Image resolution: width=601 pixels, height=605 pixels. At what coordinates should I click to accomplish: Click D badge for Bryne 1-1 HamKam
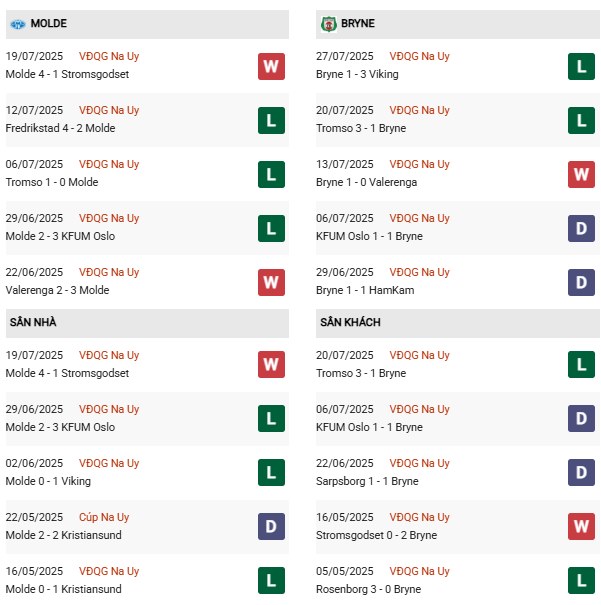click(581, 282)
